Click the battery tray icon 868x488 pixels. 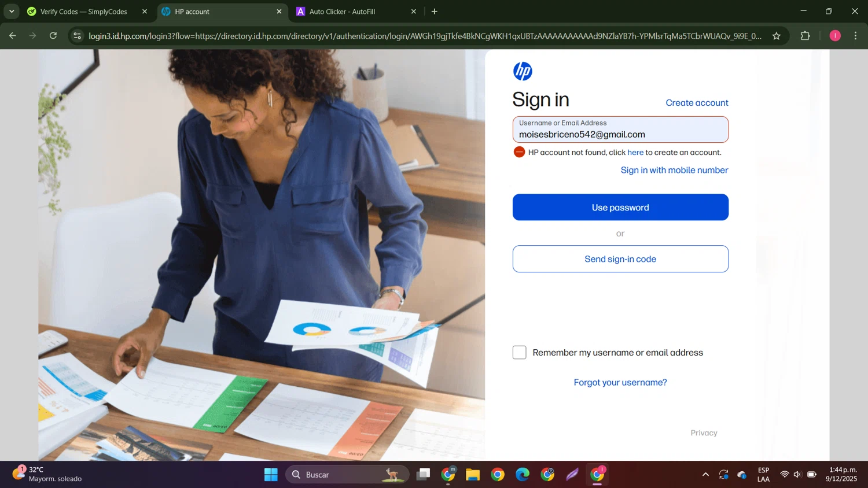(812, 475)
